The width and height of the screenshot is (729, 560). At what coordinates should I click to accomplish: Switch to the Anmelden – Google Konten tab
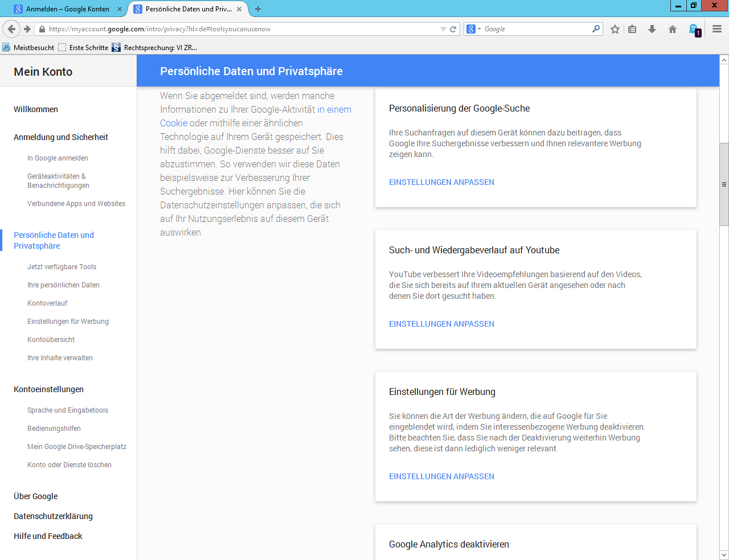(x=67, y=9)
